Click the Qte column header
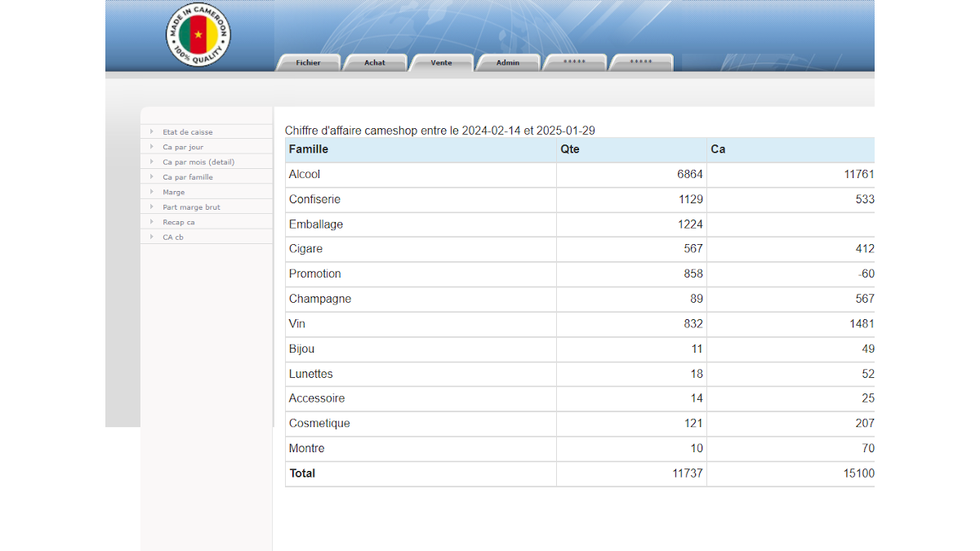 (x=632, y=149)
